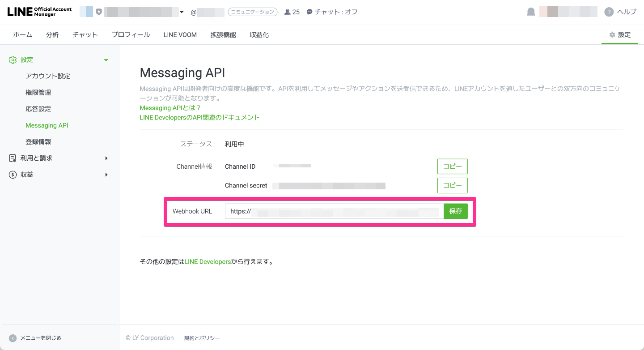Click the help question mark icon
644x350 pixels.
609,12
